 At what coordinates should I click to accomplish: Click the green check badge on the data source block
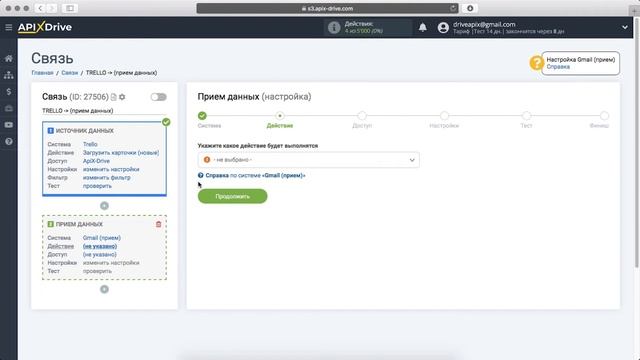click(166, 122)
